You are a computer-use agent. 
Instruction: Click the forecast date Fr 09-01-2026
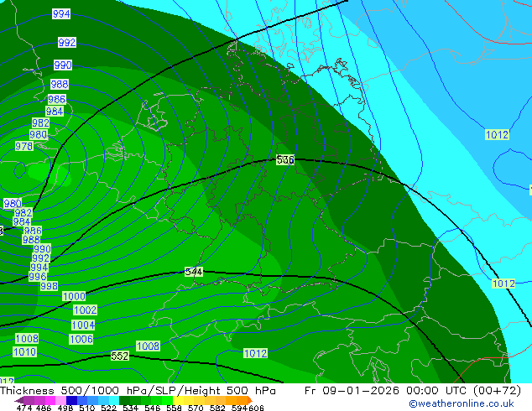point(352,391)
